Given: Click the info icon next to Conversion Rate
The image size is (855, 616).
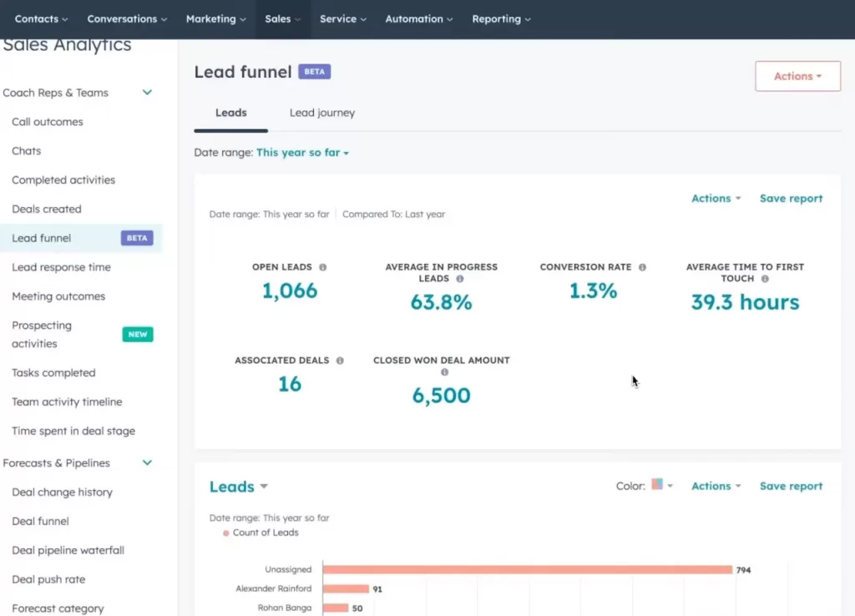Looking at the screenshot, I should (x=641, y=267).
